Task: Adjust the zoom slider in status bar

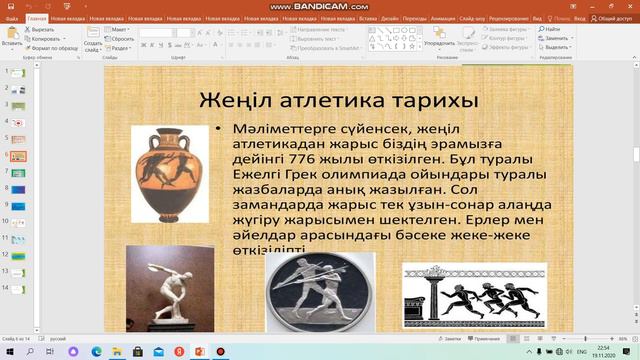Action: (x=586, y=339)
